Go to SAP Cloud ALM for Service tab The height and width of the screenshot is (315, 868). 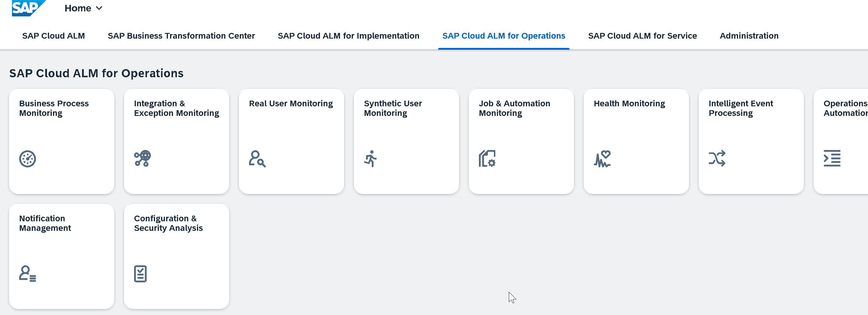pos(643,36)
